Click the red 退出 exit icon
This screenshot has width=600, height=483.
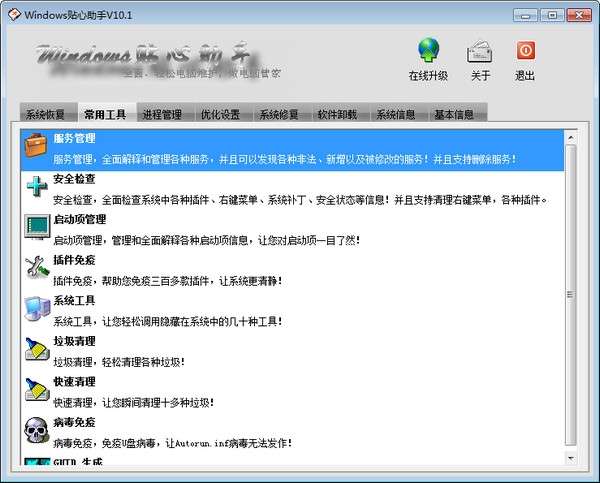click(x=526, y=51)
